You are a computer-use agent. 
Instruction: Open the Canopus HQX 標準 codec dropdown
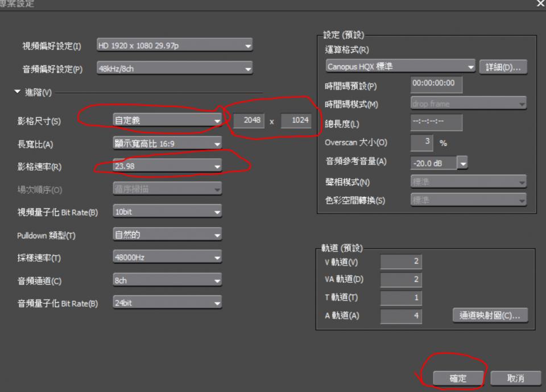click(400, 66)
